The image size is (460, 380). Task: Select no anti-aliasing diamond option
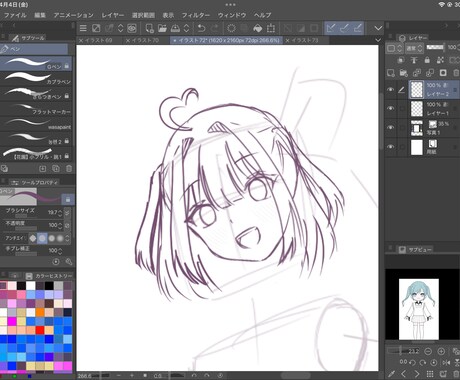point(33,238)
